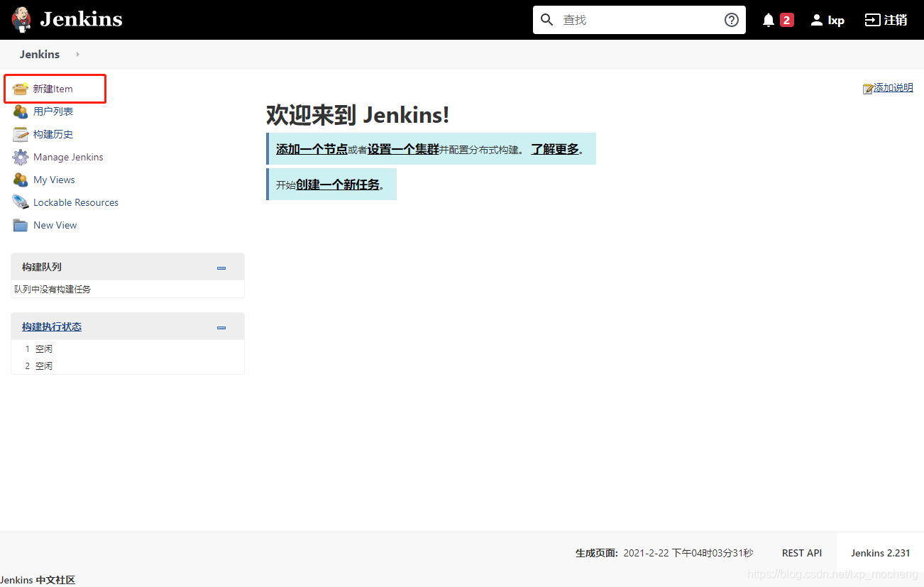Open the 构建执行状态 header link
The width and height of the screenshot is (924, 587).
tap(52, 327)
